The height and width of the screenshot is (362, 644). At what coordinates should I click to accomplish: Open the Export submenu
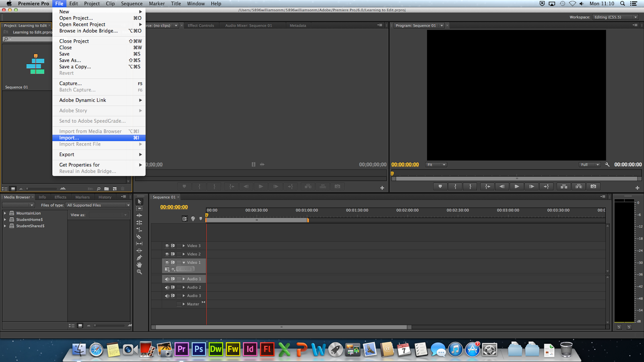99,154
